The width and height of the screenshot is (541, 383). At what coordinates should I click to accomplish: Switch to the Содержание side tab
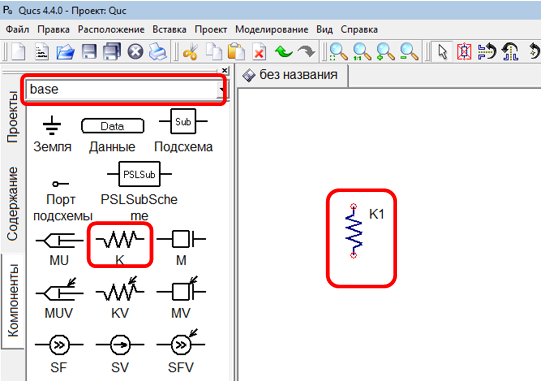12,204
